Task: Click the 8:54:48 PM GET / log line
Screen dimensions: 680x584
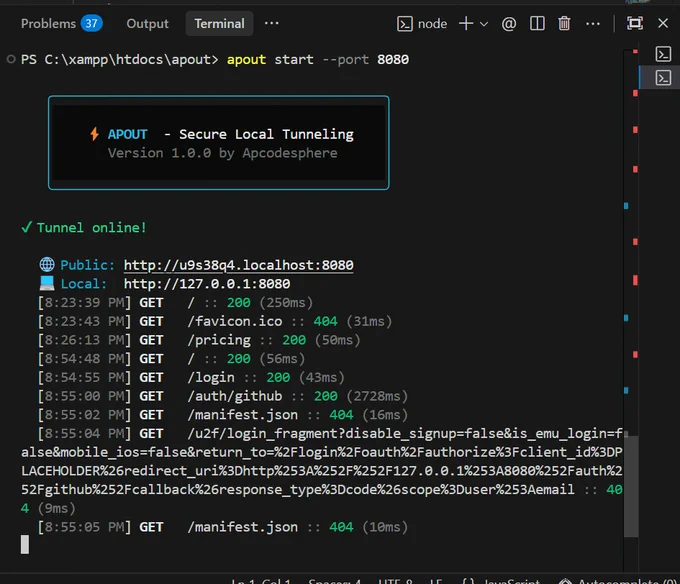Action: pos(171,359)
